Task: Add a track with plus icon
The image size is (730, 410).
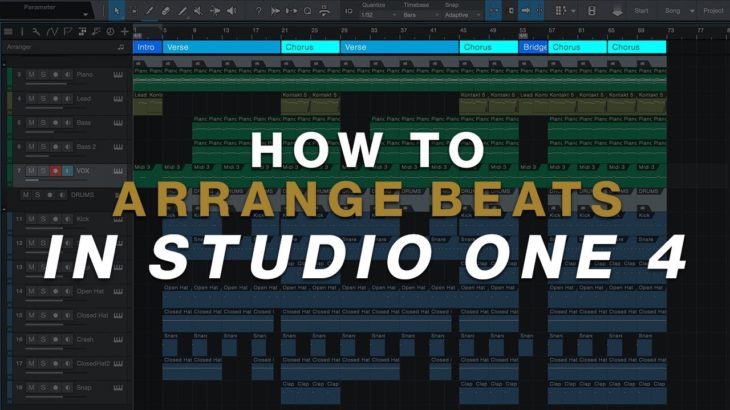Action: click(x=124, y=32)
